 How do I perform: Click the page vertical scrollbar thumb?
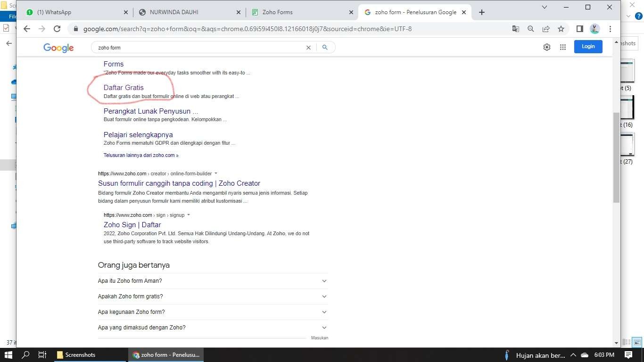616,158
